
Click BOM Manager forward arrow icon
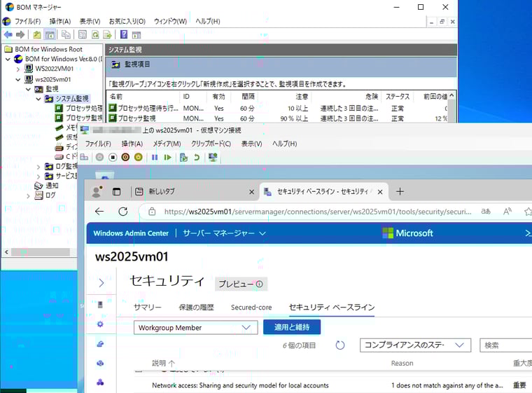[20, 34]
